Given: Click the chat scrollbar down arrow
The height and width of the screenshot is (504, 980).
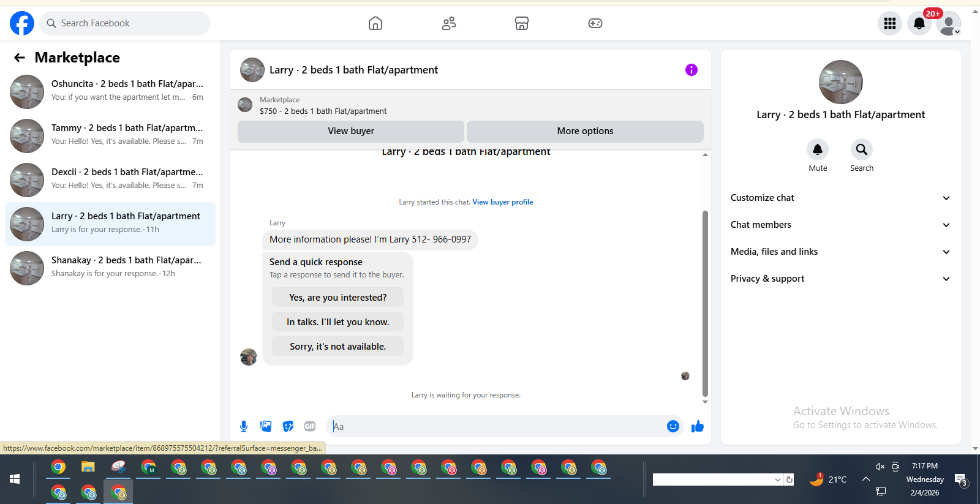Looking at the screenshot, I should 705,402.
